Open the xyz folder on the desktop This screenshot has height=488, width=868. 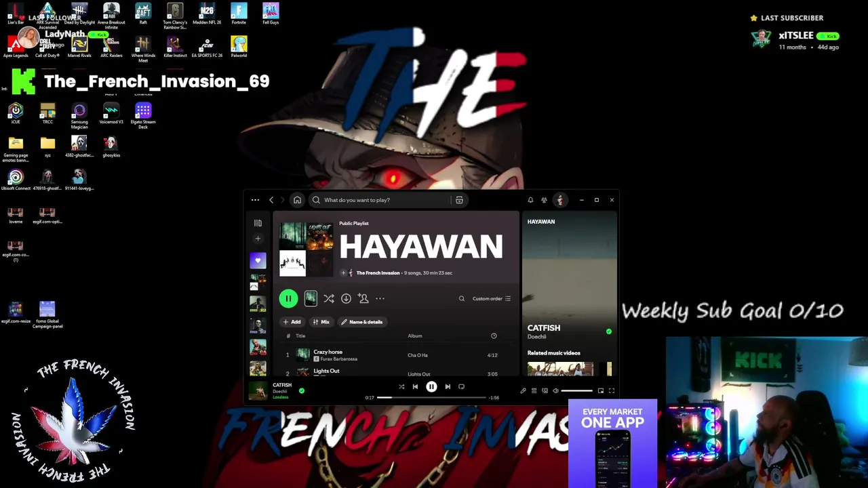(47, 146)
